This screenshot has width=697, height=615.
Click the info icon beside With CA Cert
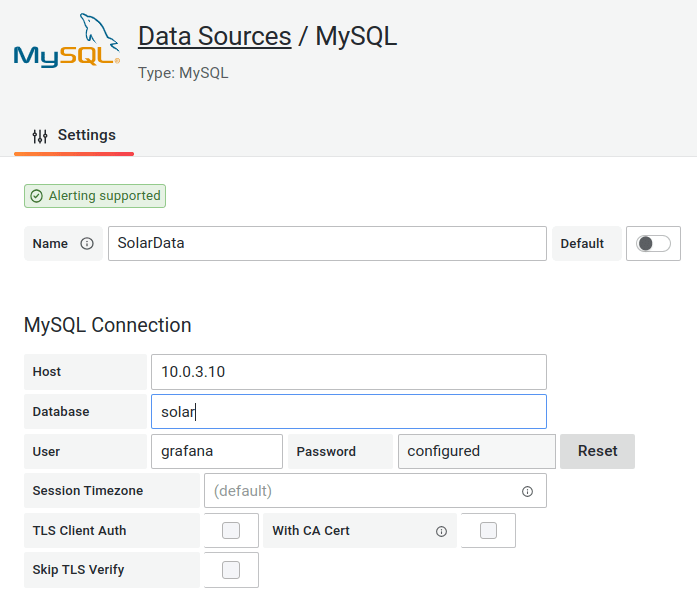click(x=441, y=531)
